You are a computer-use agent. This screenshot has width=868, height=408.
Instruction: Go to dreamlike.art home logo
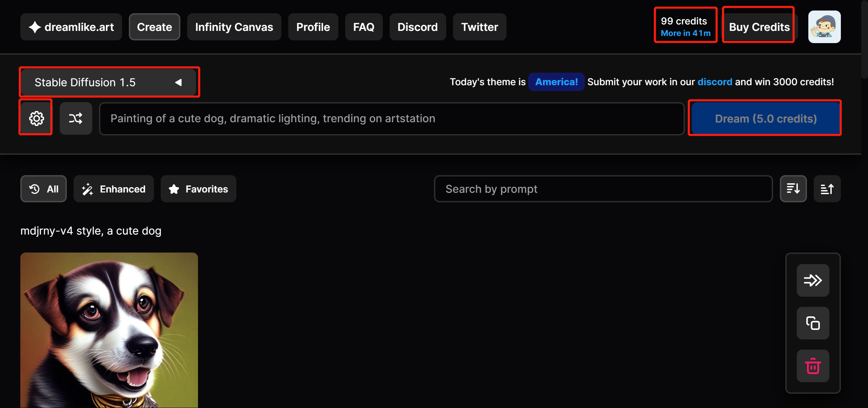[71, 27]
